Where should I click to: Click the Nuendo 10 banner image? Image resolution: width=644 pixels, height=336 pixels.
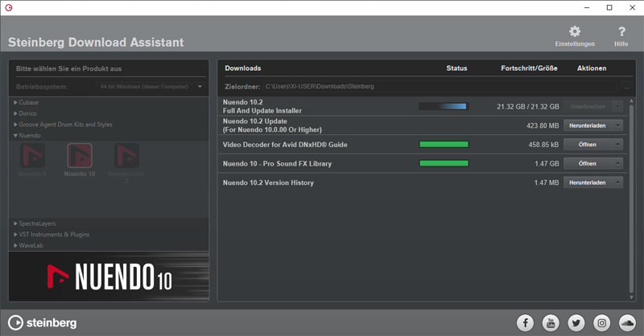pos(109,277)
